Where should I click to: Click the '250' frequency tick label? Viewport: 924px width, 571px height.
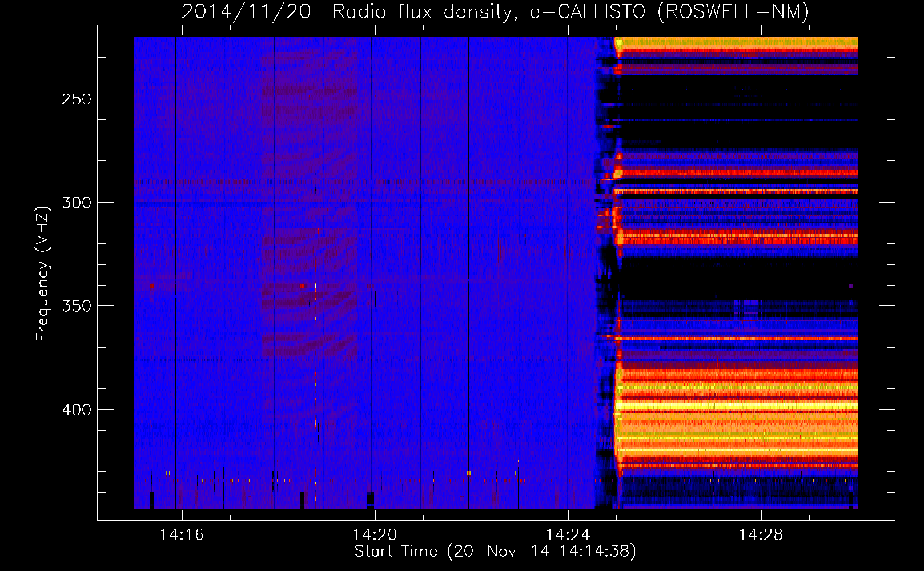(77, 99)
